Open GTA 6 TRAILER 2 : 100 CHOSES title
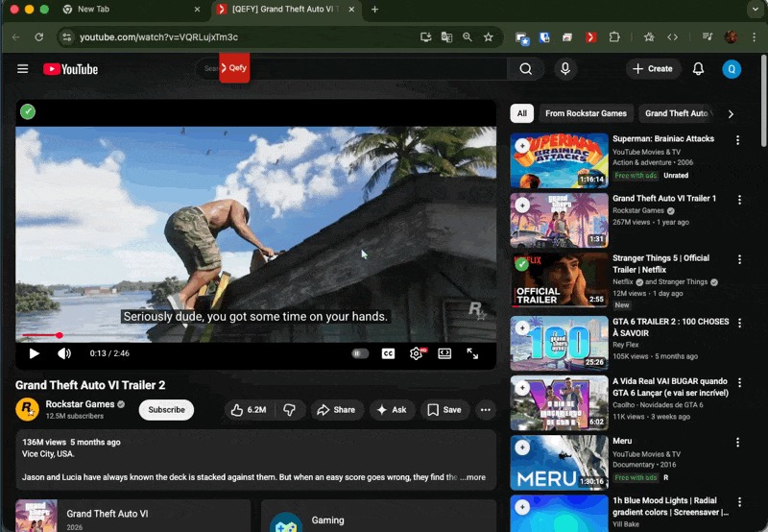 click(670, 327)
